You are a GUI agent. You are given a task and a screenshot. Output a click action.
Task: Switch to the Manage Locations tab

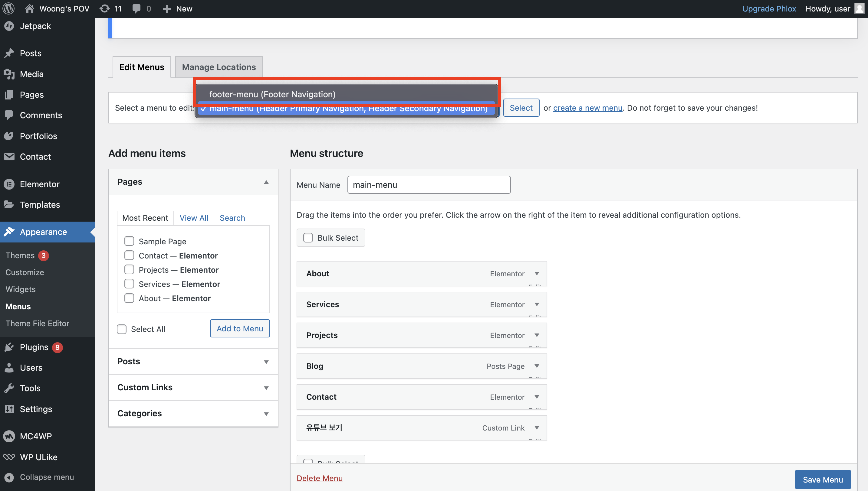(219, 67)
